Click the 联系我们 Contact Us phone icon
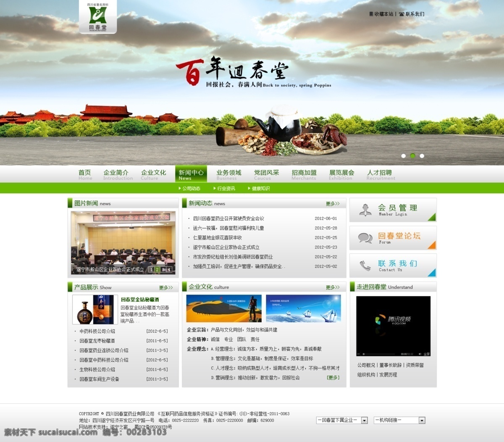Image resolution: width=504 pixels, height=442 pixels. (365, 266)
